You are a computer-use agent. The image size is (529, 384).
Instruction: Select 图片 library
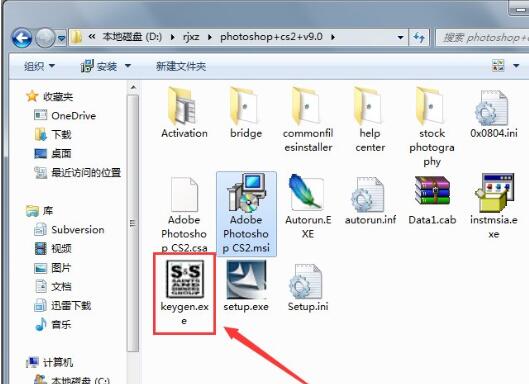(x=53, y=268)
